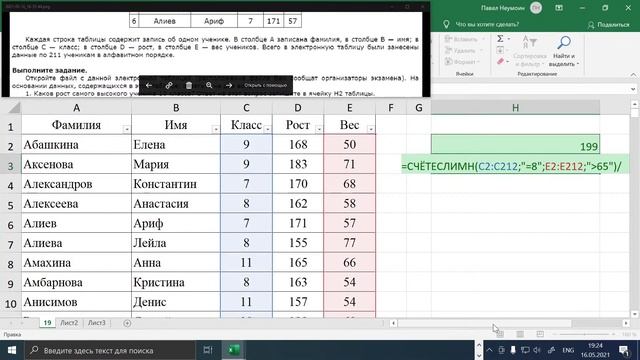This screenshot has width=640, height=360.
Task: Click the ENG language indicator
Action: click(x=568, y=350)
